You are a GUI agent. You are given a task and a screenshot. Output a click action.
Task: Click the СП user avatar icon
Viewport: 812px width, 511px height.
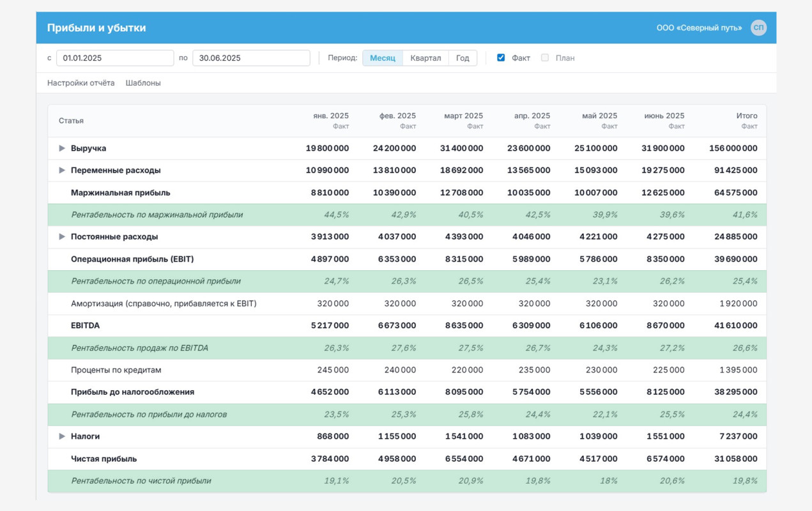point(758,27)
